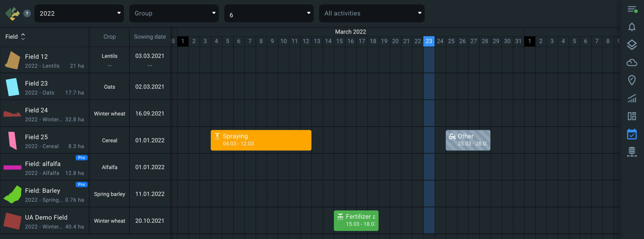Image resolution: width=644 pixels, height=239 pixels.
Task: Click the Barley green field thumbnail
Action: [x=13, y=194]
